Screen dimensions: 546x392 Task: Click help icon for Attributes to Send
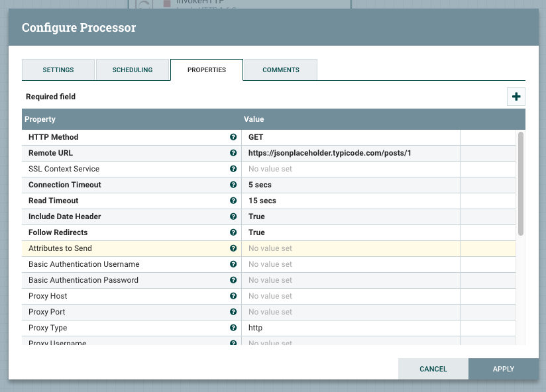[x=233, y=248]
